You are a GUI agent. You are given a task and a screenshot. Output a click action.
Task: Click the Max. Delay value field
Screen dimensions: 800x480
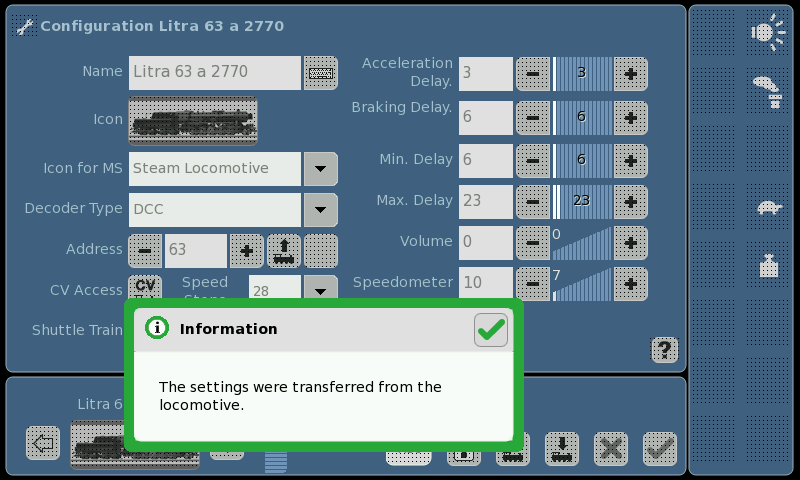point(486,202)
